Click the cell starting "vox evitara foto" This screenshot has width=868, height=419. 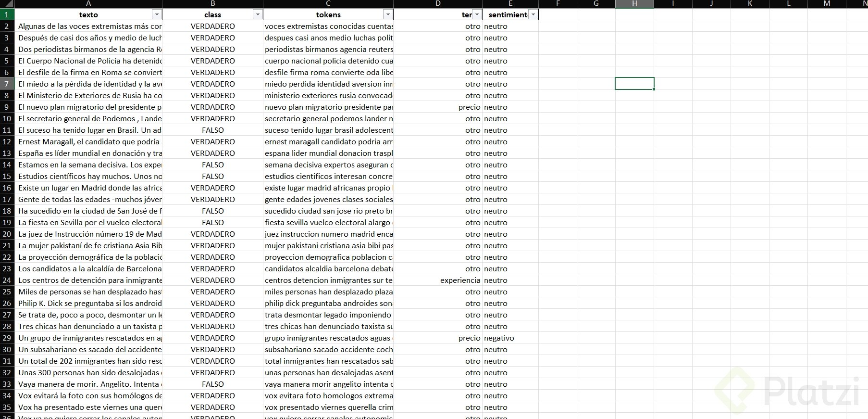[x=328, y=395]
